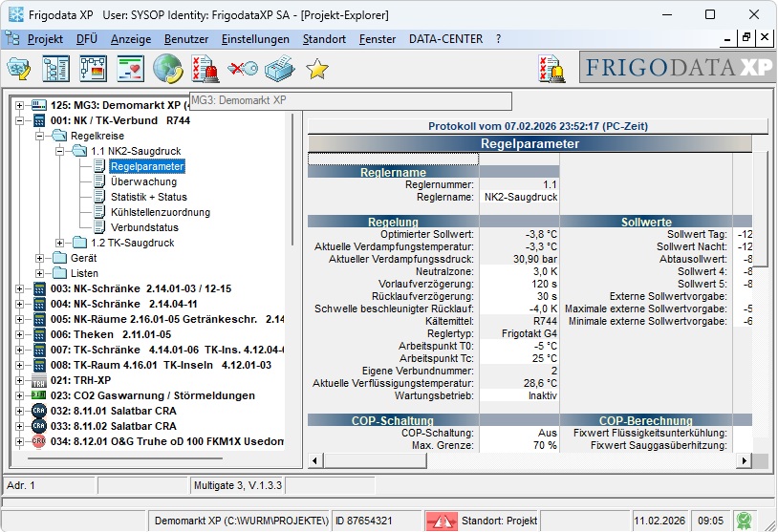The width and height of the screenshot is (778, 532).
Task: Click the red CRO icon of 034 Truhe
Action: [38, 441]
